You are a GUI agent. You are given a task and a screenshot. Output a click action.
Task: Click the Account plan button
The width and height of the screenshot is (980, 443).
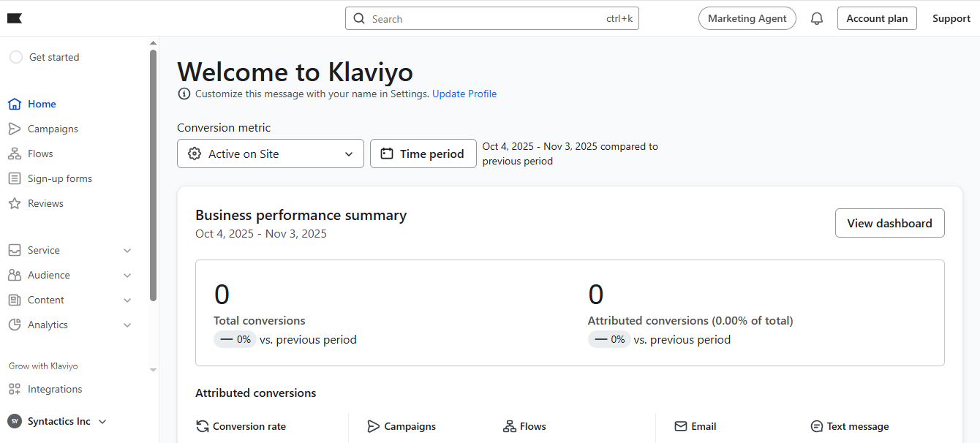click(877, 19)
